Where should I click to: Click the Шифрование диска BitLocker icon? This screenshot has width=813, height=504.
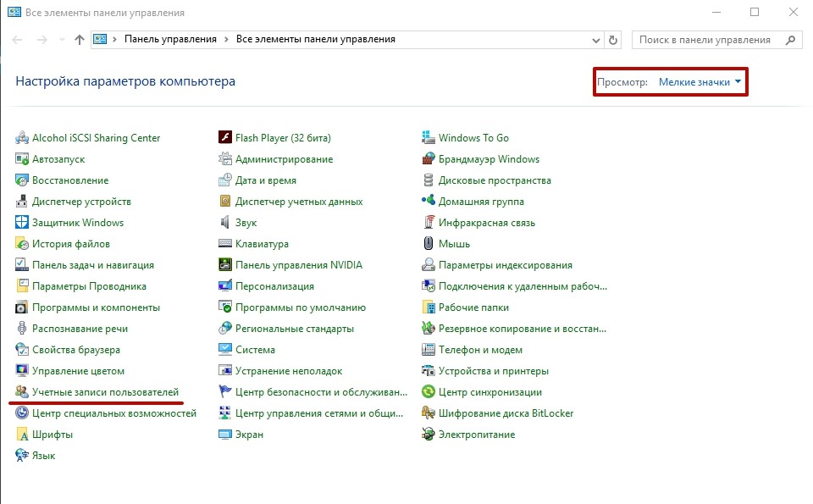429,413
